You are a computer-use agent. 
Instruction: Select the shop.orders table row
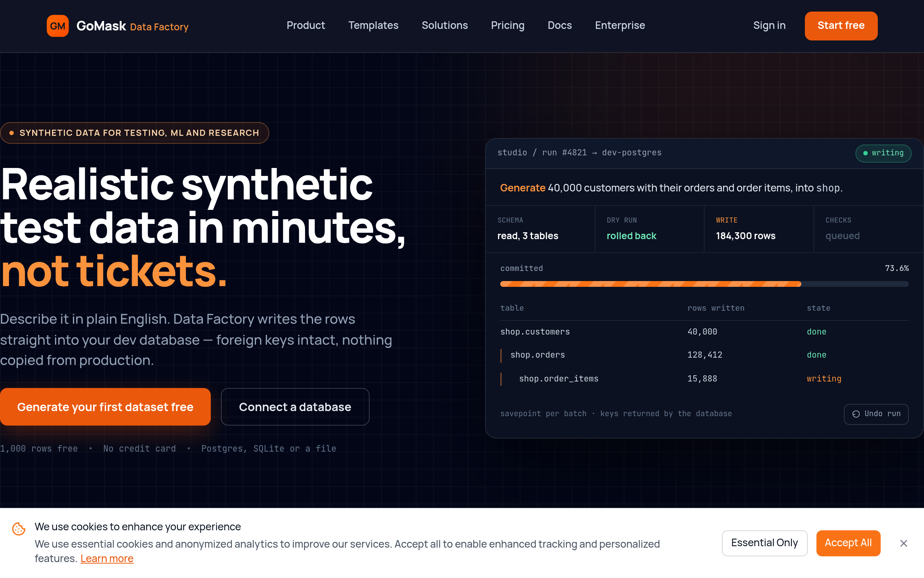[704, 355]
